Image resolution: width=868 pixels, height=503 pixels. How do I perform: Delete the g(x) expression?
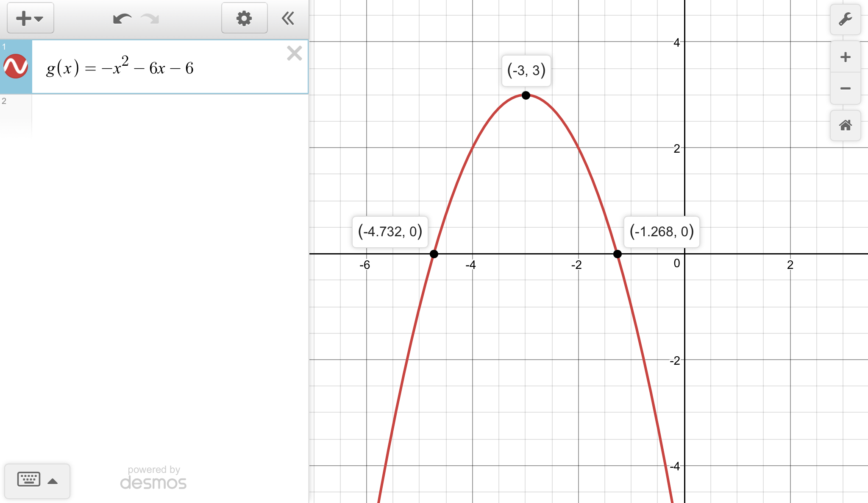(294, 53)
